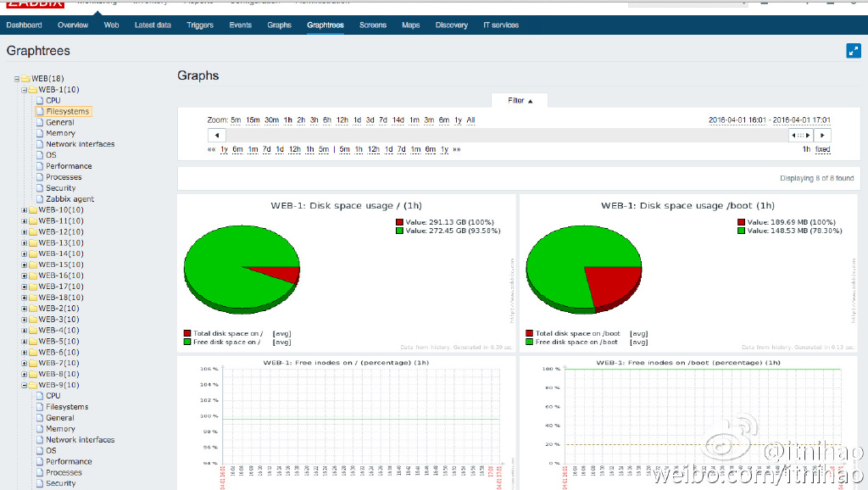Expand the WEB-10(10) node

25,210
